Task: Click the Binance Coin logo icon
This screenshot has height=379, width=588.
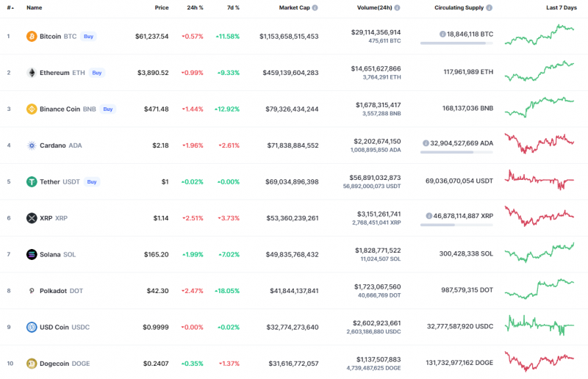Action: [32, 109]
